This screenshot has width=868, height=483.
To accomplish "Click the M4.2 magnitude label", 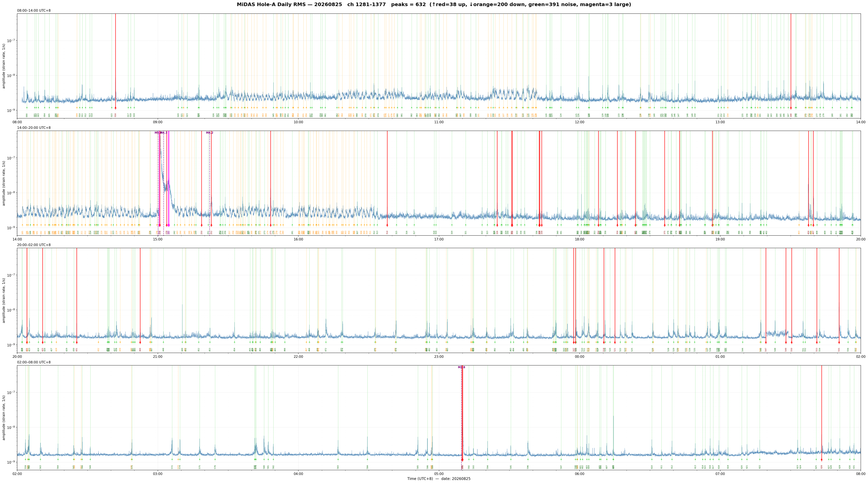I will (x=210, y=133).
